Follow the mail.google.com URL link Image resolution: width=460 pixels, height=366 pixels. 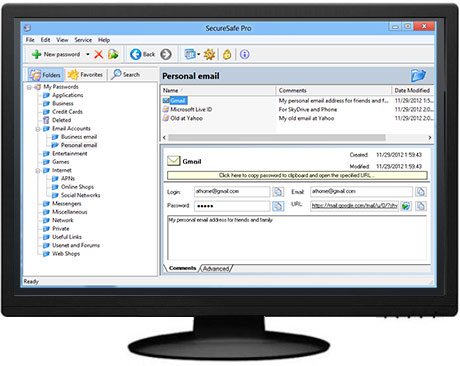pos(354,206)
